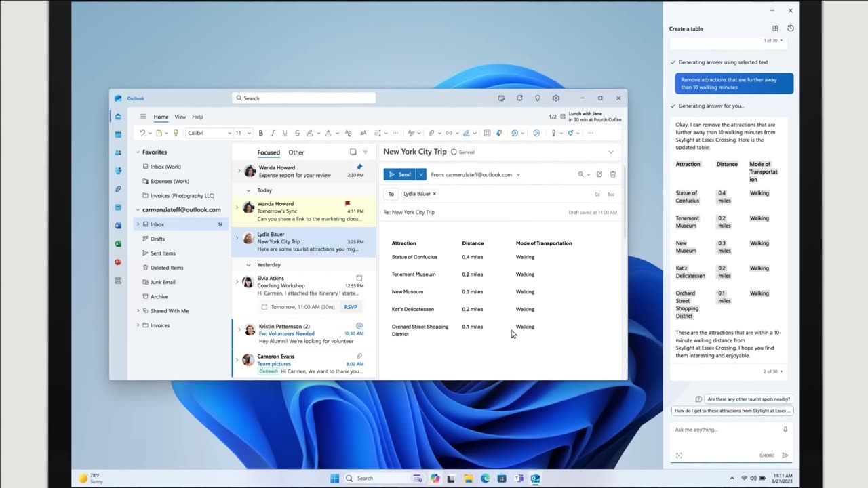Toggle bold formatting in the ribbon
Screen dimensions: 868x488
coord(261,133)
